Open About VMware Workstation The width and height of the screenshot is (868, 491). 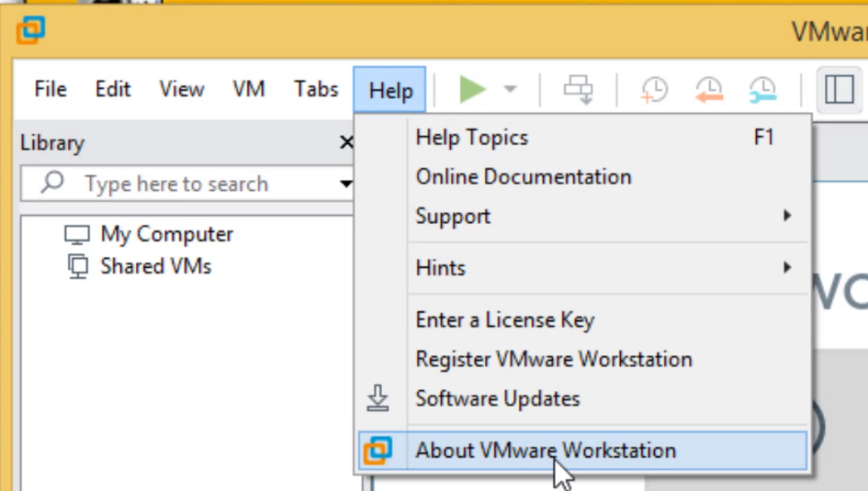click(582, 451)
